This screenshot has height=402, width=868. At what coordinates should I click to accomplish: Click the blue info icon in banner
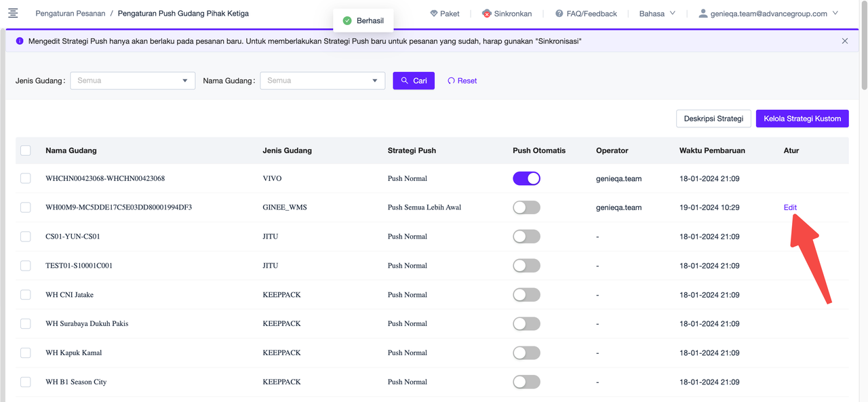[x=20, y=41]
